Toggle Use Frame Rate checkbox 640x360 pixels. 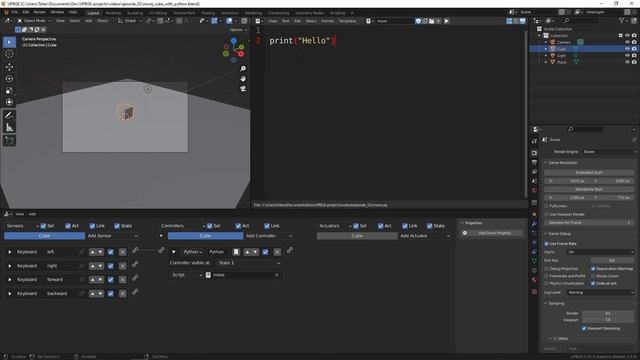point(547,244)
